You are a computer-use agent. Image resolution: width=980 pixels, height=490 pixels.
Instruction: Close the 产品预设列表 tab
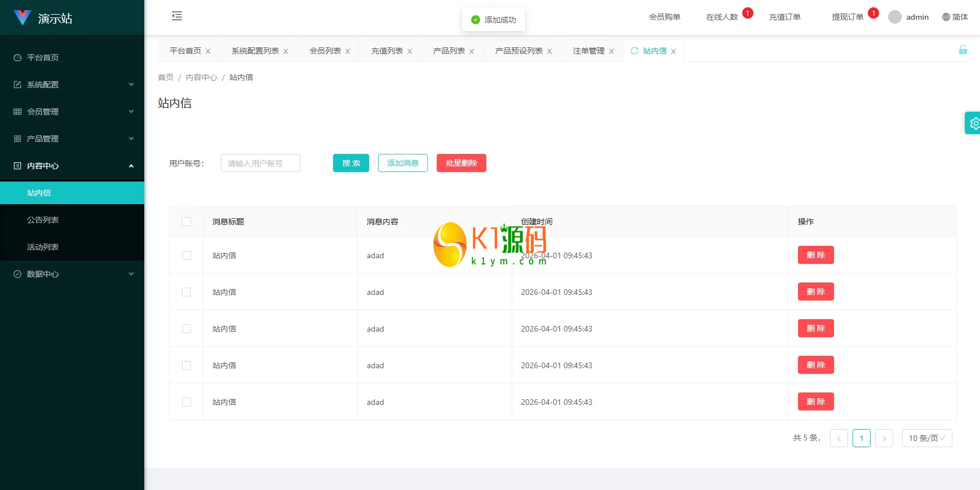549,51
